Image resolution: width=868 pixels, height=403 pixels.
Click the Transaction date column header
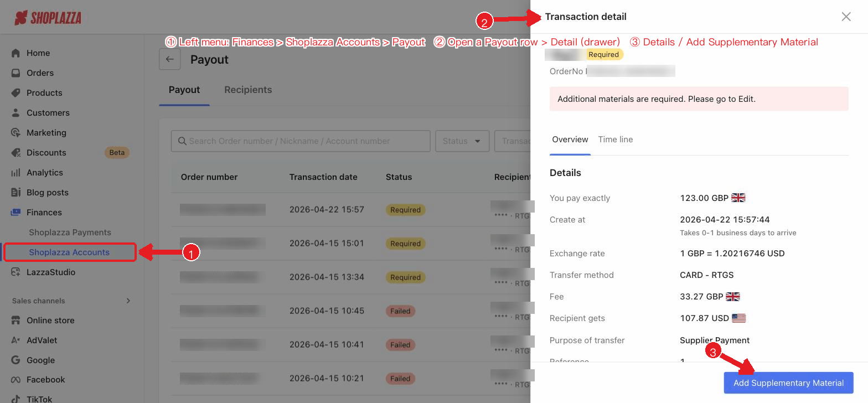click(323, 177)
